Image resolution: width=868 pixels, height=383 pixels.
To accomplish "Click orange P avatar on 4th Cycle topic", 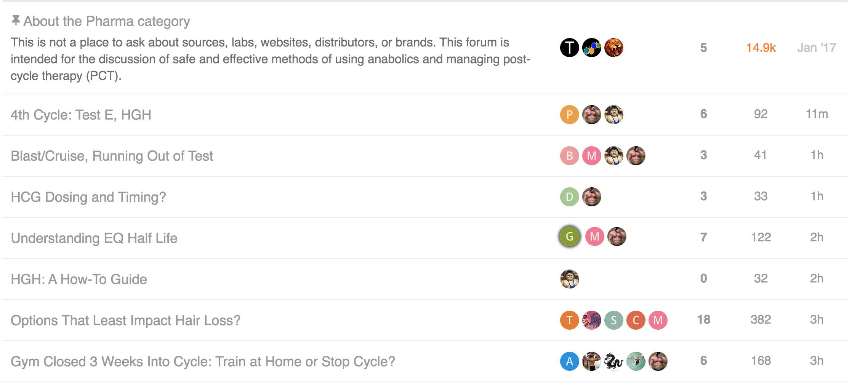I will point(569,115).
